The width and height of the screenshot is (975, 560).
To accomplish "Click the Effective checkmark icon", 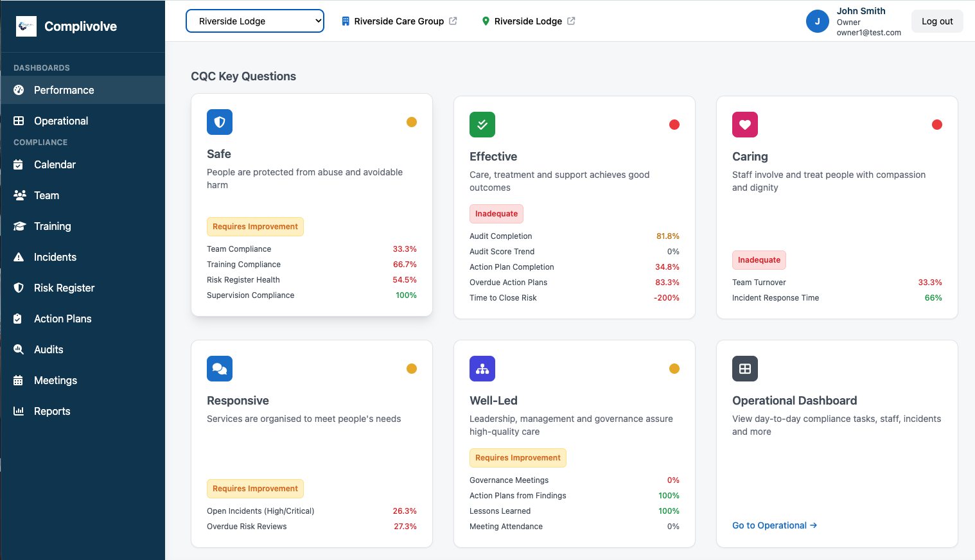I will pyautogui.click(x=482, y=125).
